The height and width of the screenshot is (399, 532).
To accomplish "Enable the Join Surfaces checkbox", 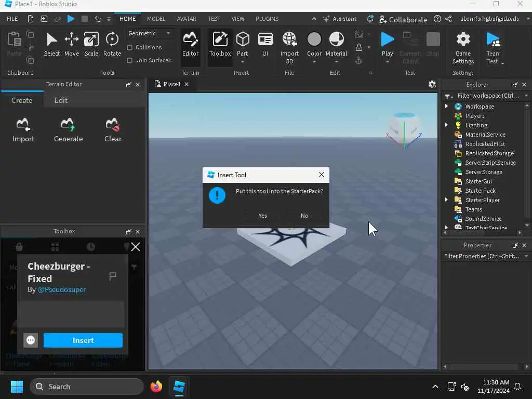I will click(x=129, y=60).
